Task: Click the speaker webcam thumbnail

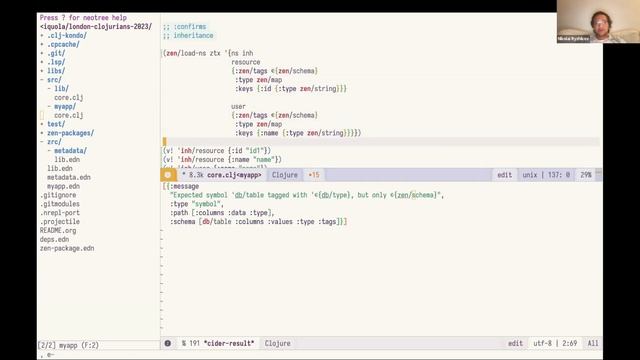Action: tap(598, 21)
